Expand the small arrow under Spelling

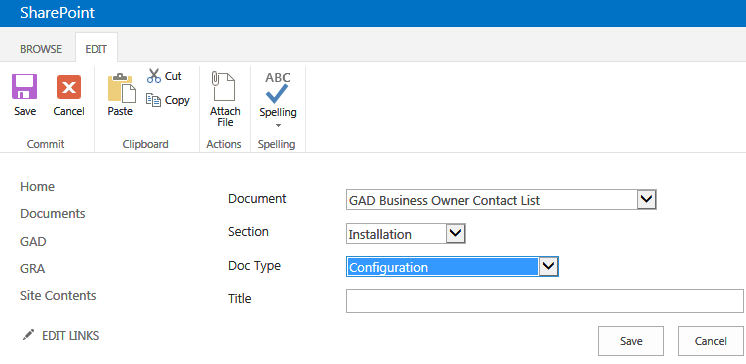pyautogui.click(x=278, y=126)
